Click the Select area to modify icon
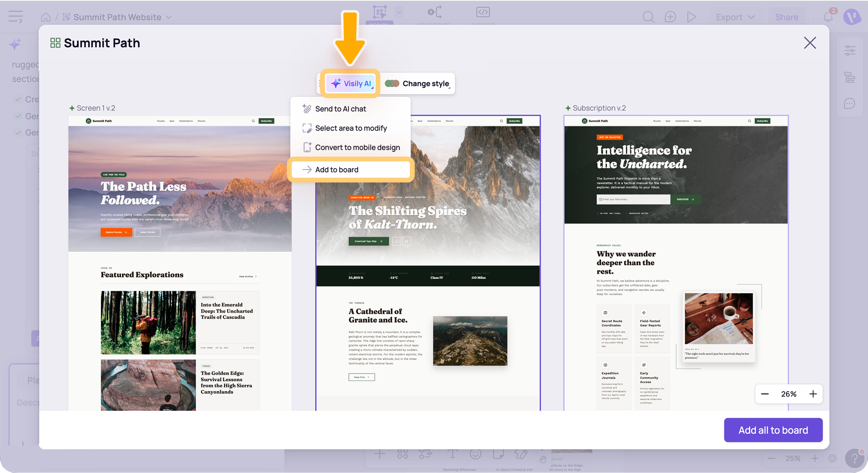The height and width of the screenshot is (473, 868). click(307, 128)
